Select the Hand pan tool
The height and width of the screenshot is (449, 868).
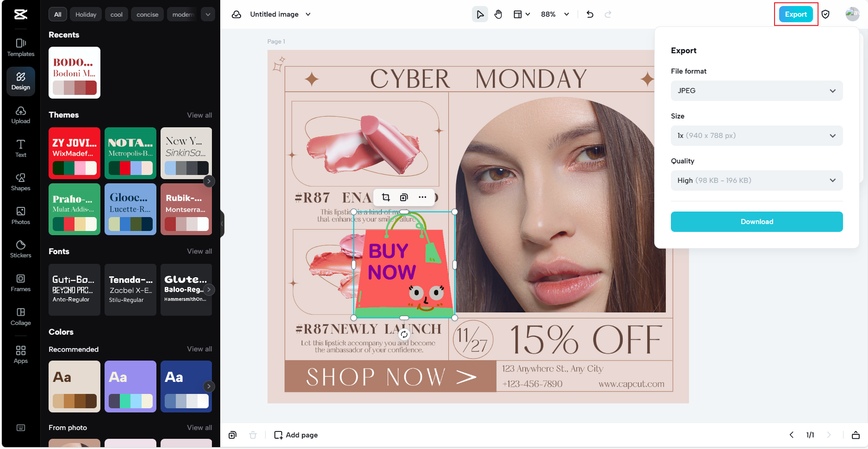[x=498, y=14]
